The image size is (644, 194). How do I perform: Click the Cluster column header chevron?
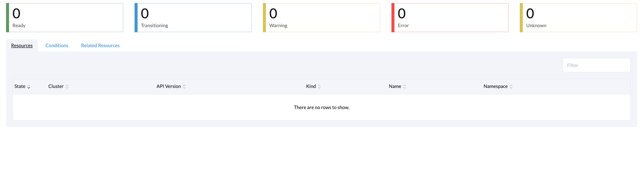click(x=67, y=86)
